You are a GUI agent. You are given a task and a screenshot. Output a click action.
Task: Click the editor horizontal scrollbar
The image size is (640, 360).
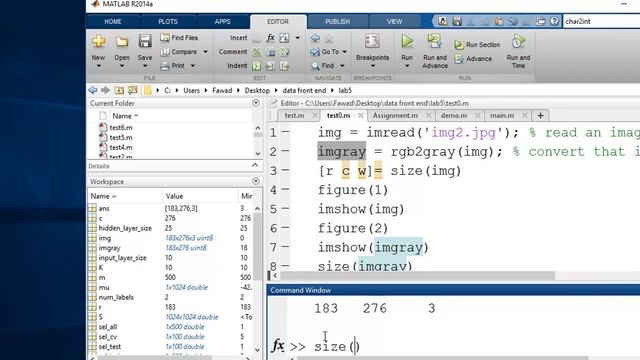(x=417, y=276)
